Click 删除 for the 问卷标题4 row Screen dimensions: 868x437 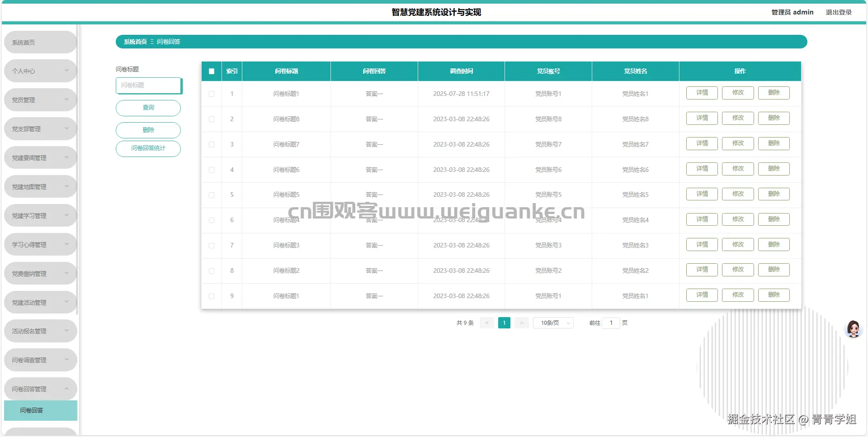point(774,219)
